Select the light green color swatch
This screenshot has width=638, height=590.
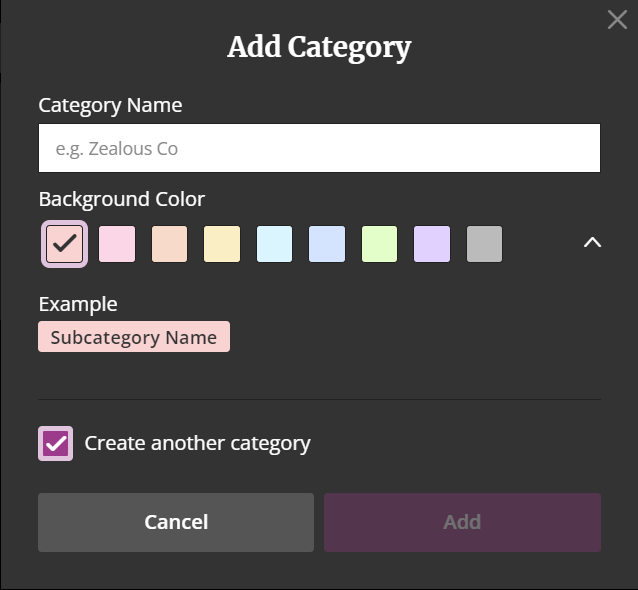tap(380, 244)
